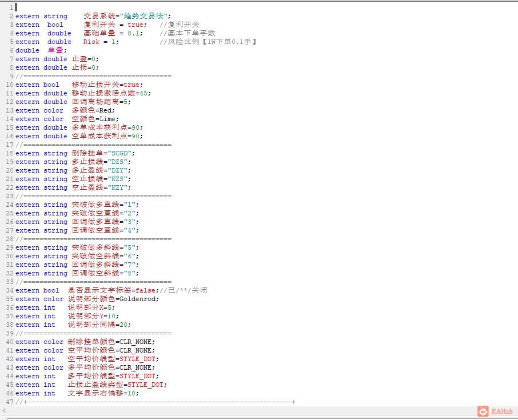
Task: Click the 空平均价颜色=CLR_NONE line
Action: click(x=85, y=351)
